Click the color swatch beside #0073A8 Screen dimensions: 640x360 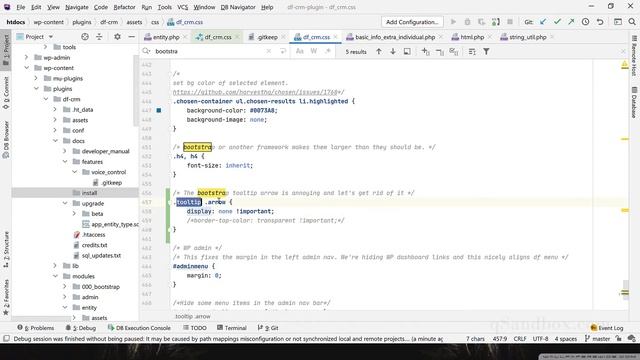point(159,110)
